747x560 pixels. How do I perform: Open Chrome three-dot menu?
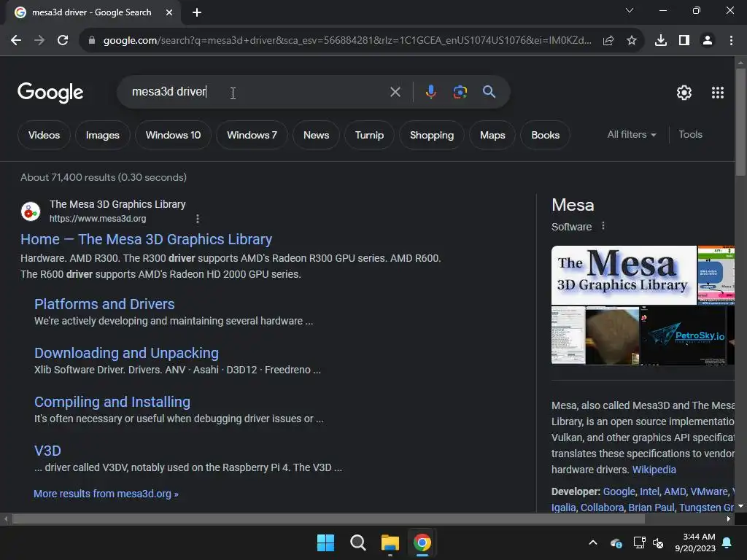coord(731,41)
